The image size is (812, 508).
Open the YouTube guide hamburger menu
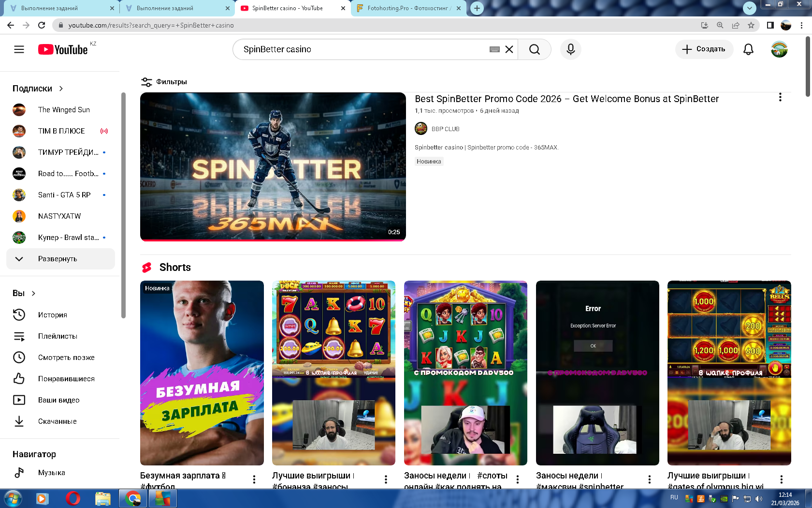[x=19, y=49]
